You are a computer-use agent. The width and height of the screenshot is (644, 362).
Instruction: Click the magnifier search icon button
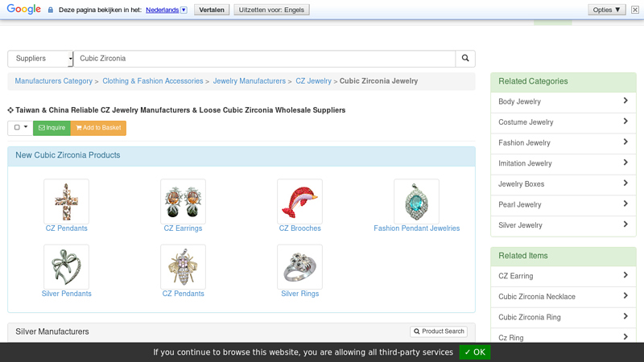point(465,59)
